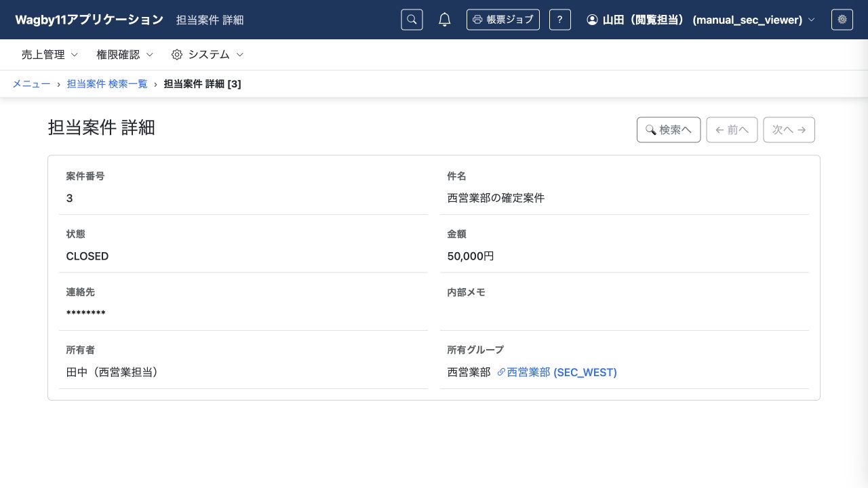Viewport: 868px width, 488px height.
Task: Open the 権限確認 menu
Action: tap(125, 54)
